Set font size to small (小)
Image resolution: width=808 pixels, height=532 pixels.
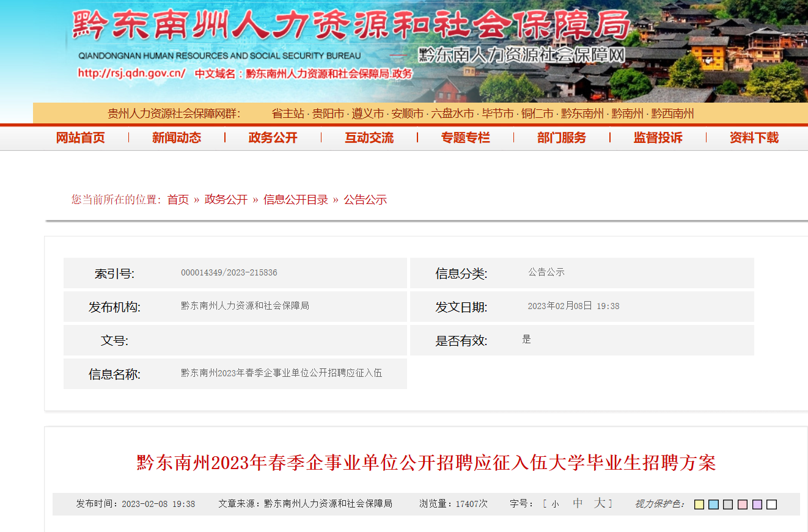coord(555,505)
